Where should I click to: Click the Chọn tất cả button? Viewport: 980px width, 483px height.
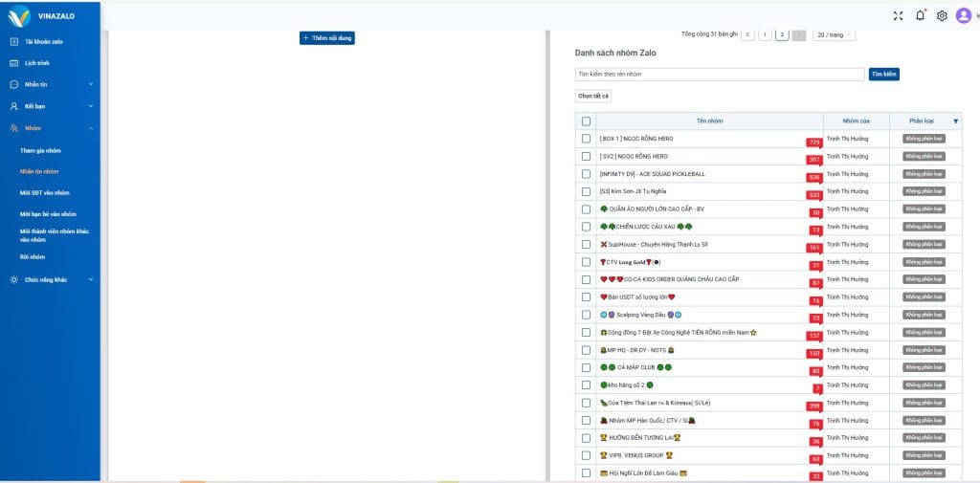pos(592,96)
